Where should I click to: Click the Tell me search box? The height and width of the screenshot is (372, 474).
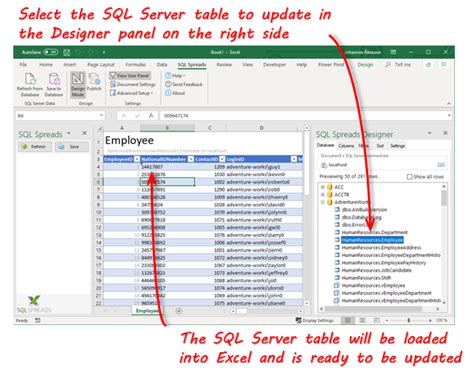click(399, 65)
